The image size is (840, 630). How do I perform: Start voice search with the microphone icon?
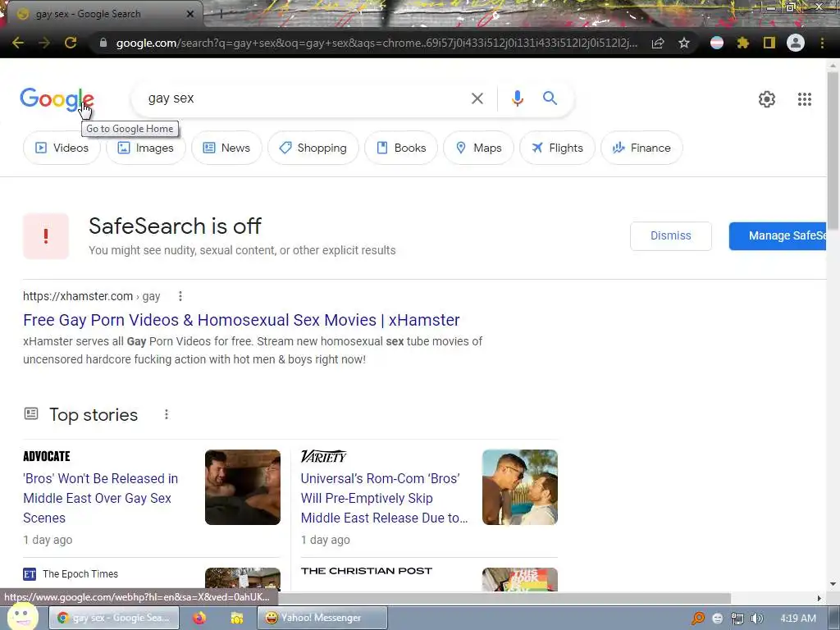point(517,98)
